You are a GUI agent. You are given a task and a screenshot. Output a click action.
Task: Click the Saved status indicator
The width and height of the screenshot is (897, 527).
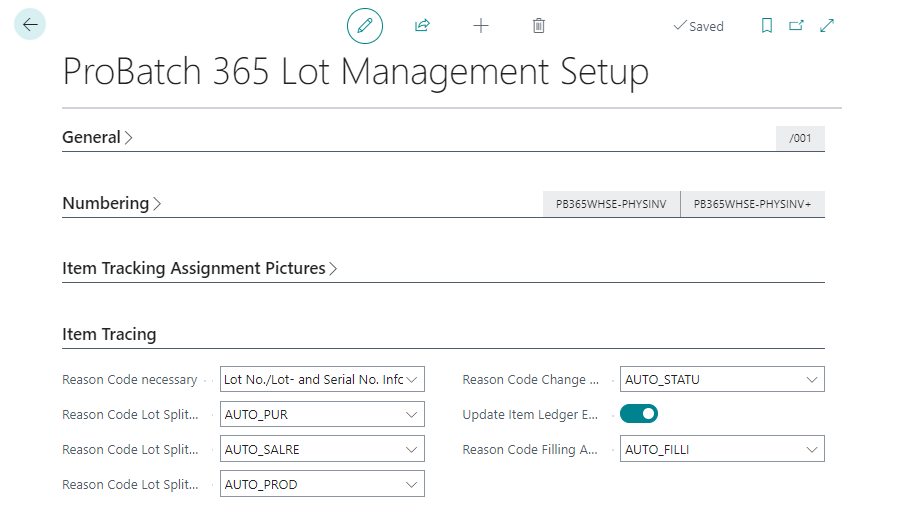click(x=698, y=26)
